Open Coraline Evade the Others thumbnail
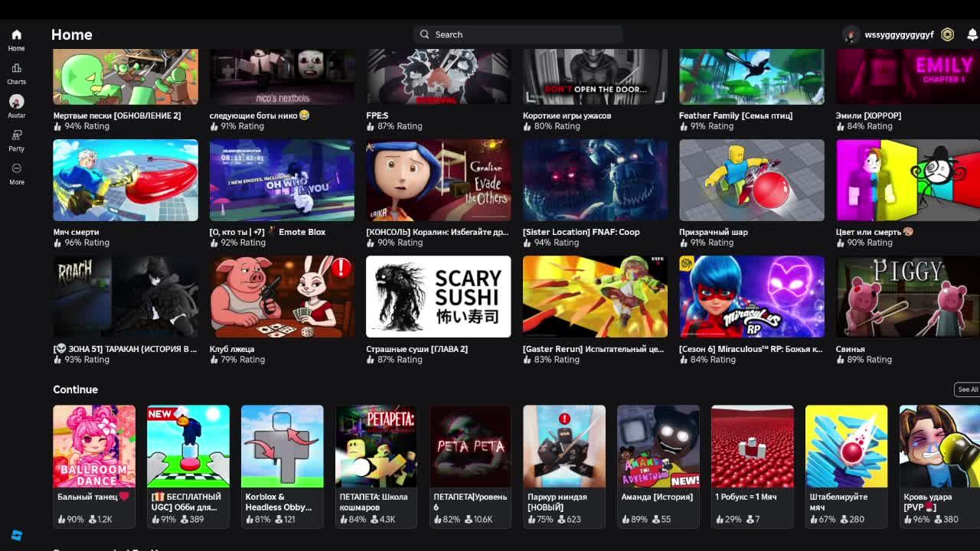This screenshot has width=980, height=551. point(438,180)
